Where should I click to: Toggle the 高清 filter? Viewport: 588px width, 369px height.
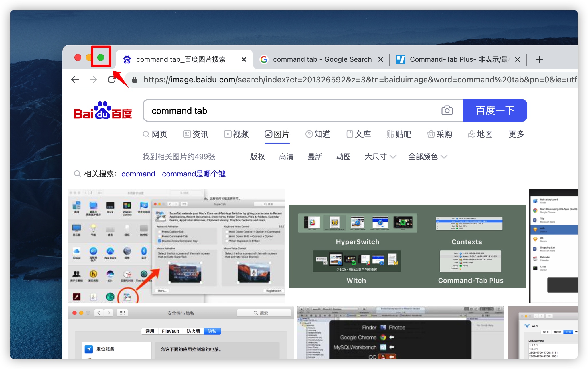(x=286, y=157)
